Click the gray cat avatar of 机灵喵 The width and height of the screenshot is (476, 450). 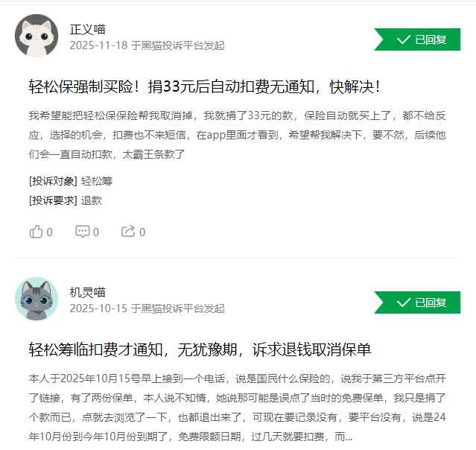pyautogui.click(x=37, y=299)
